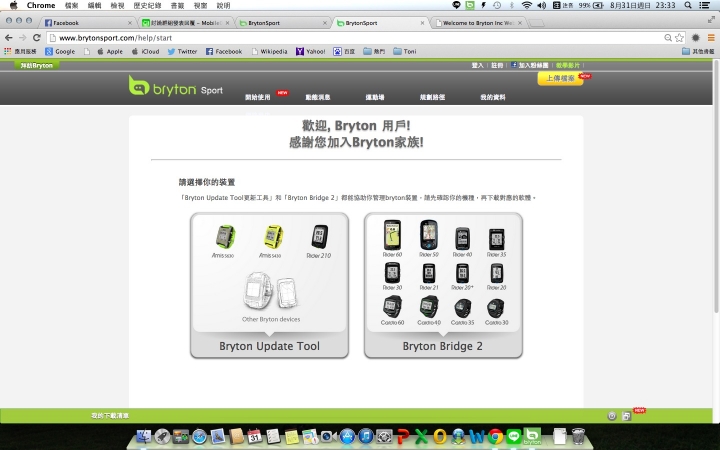Open a new tab with new-tab button
This screenshot has height=450, width=720.
pos(537,23)
